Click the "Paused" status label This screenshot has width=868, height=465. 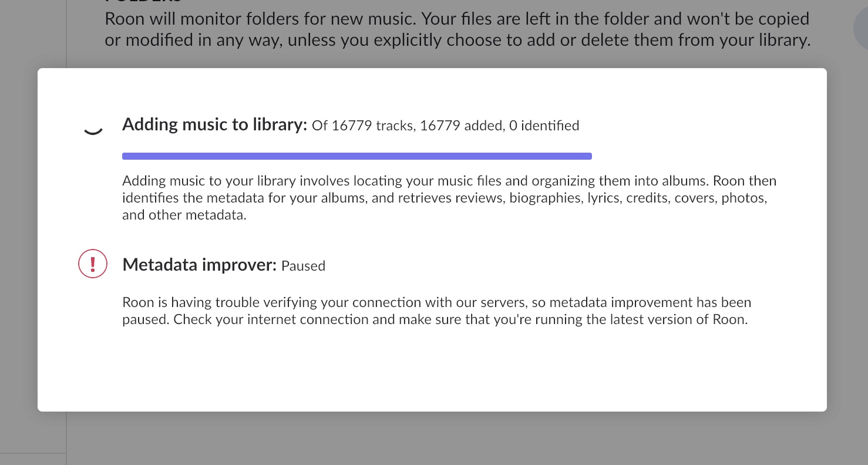(304, 266)
